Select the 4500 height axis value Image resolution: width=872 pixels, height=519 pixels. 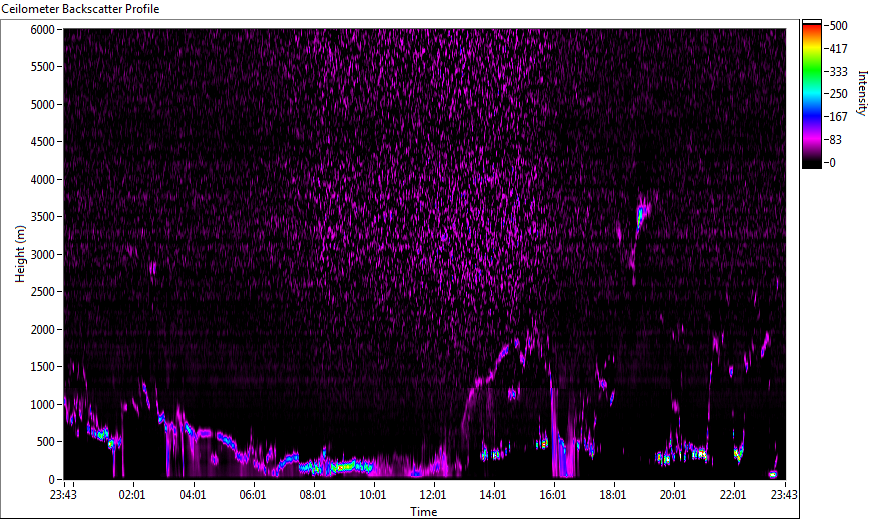click(42, 142)
